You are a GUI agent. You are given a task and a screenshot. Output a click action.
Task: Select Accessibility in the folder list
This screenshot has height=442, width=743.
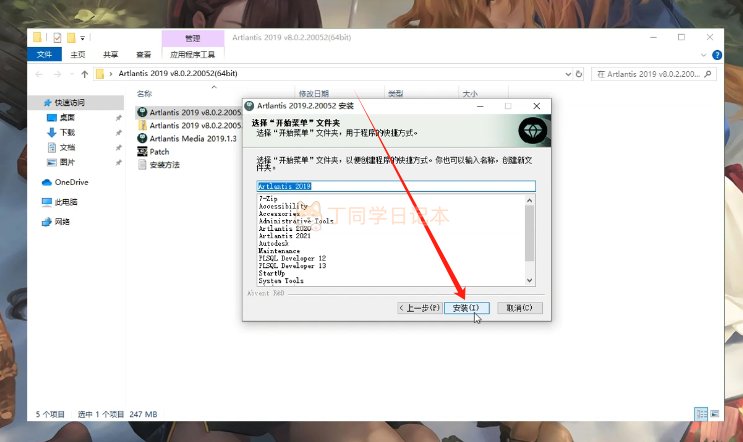coord(283,206)
